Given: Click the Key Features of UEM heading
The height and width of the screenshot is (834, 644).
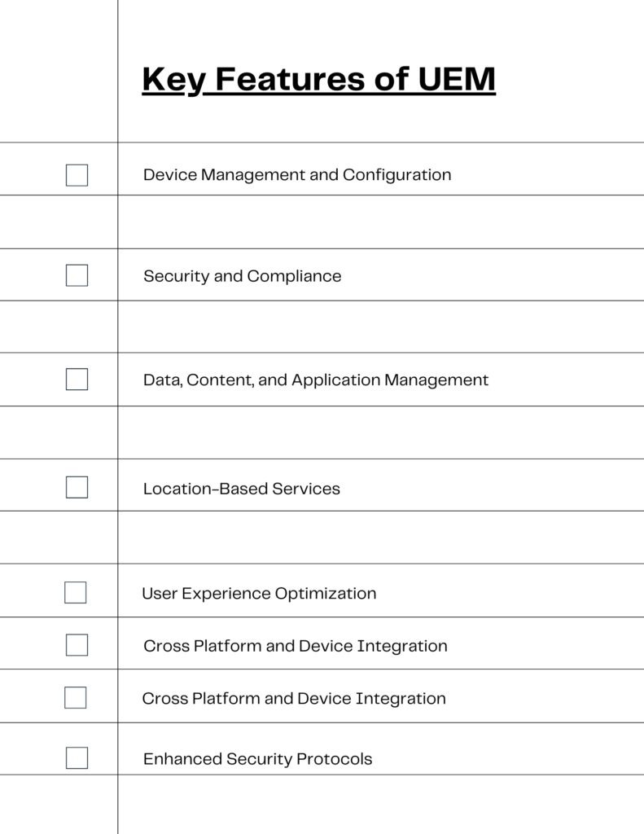Looking at the screenshot, I should tap(318, 80).
